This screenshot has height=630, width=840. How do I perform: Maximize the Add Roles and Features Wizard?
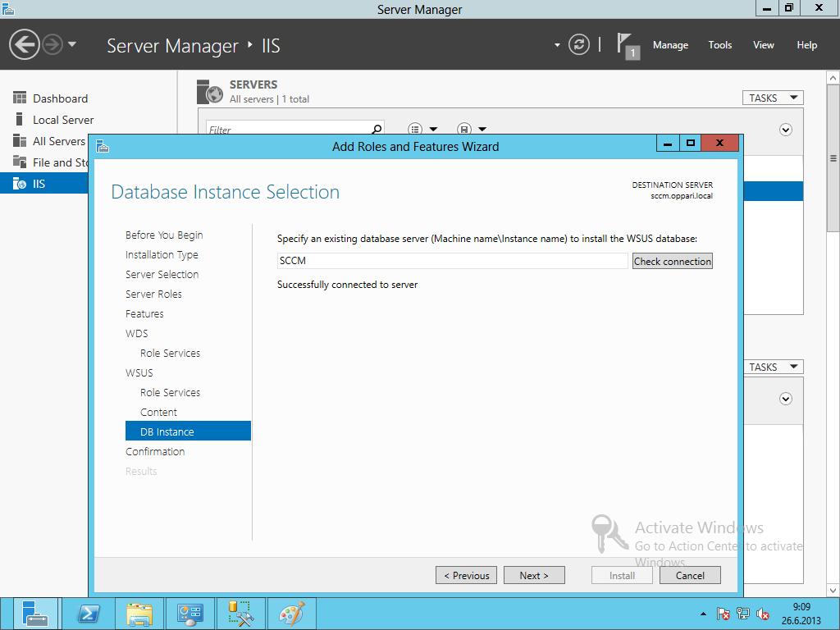[x=690, y=143]
